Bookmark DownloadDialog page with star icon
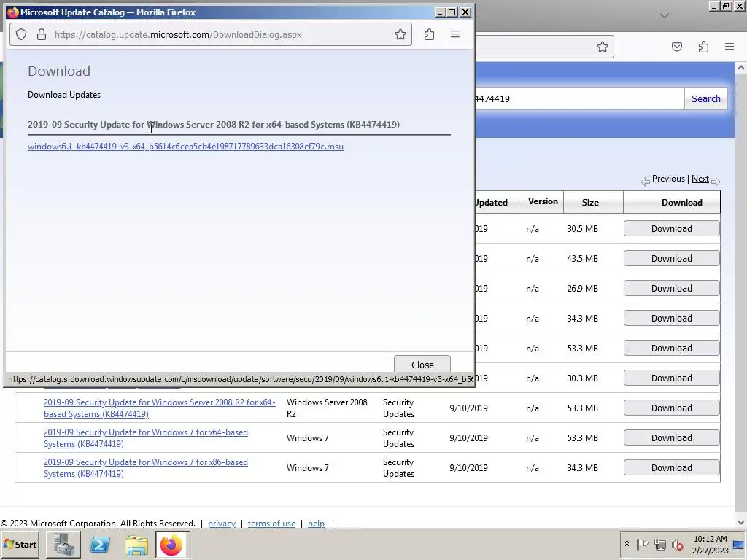 coord(400,34)
